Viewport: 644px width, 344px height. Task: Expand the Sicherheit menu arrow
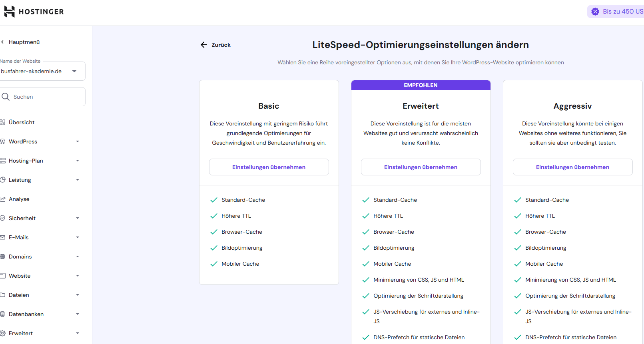(x=78, y=218)
